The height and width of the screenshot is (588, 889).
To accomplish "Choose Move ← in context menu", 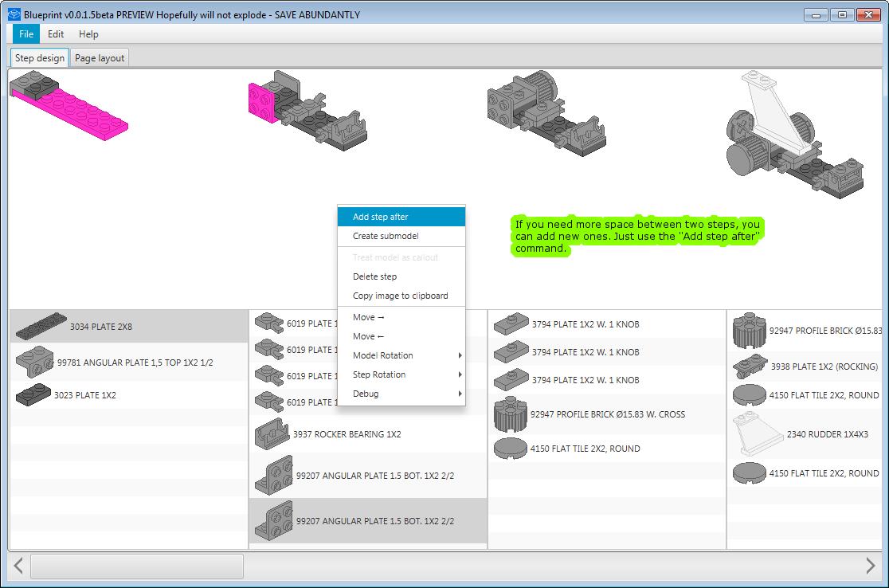I will pos(401,336).
